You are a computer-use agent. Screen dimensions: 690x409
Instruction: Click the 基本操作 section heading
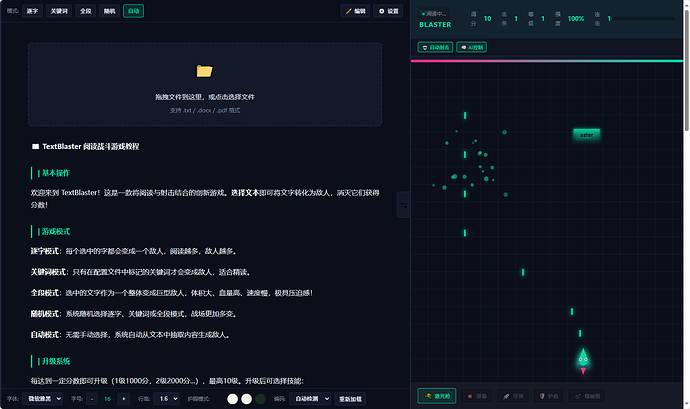click(x=55, y=173)
